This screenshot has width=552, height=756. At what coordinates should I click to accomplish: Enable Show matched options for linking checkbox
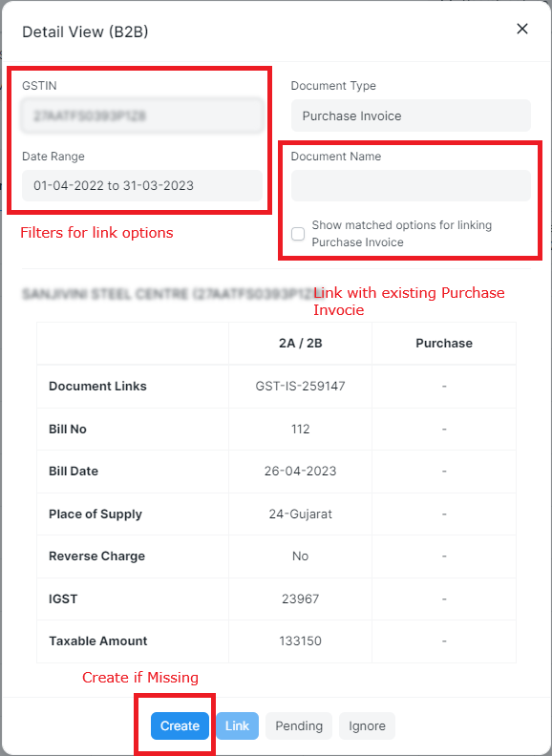[298, 234]
